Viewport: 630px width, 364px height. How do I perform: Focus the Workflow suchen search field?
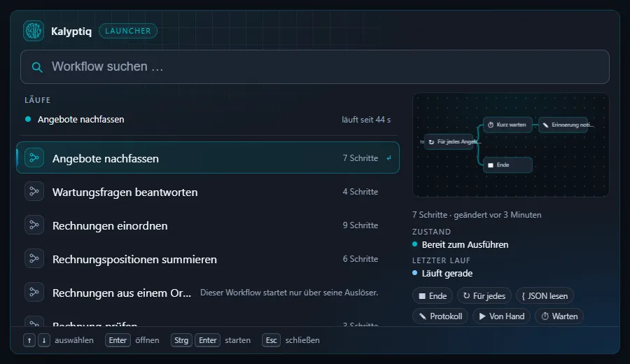pos(314,66)
